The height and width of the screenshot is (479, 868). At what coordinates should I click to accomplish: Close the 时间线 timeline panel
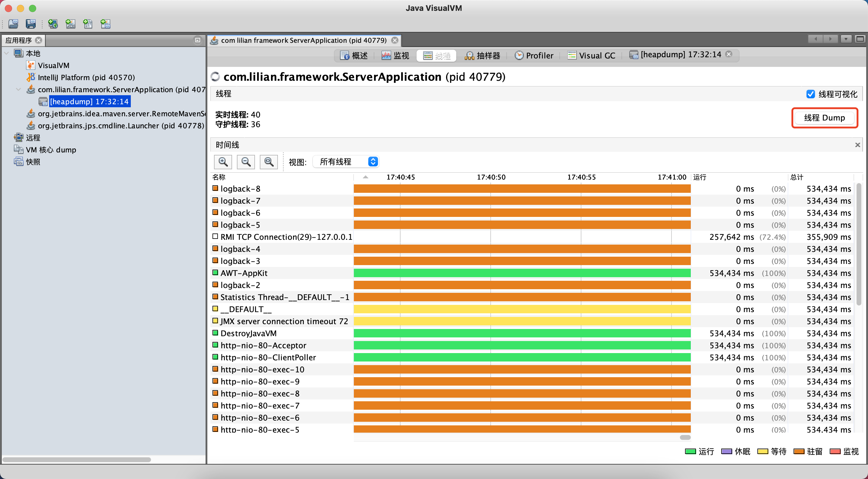(x=857, y=145)
